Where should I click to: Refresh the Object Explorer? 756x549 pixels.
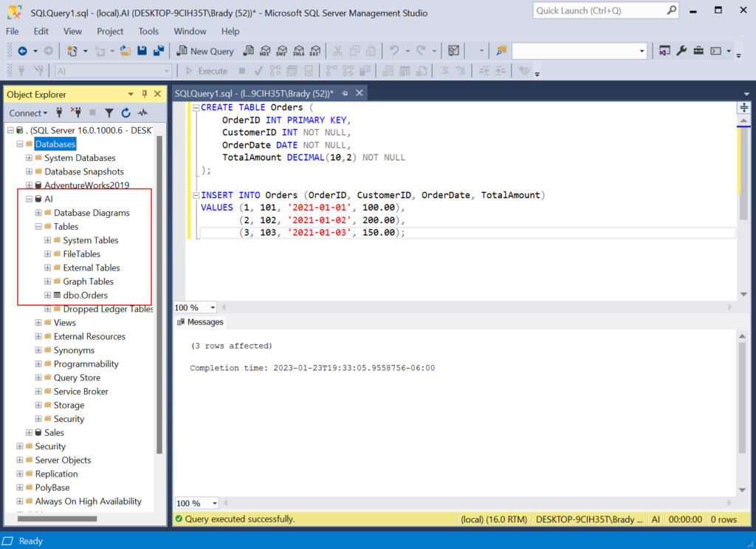click(125, 113)
